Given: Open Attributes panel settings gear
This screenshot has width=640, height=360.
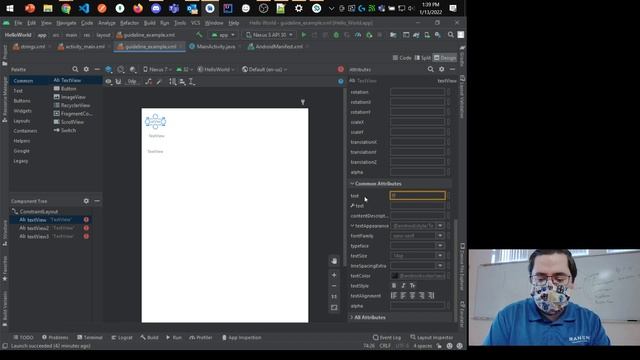Looking at the screenshot, I should tap(442, 69).
